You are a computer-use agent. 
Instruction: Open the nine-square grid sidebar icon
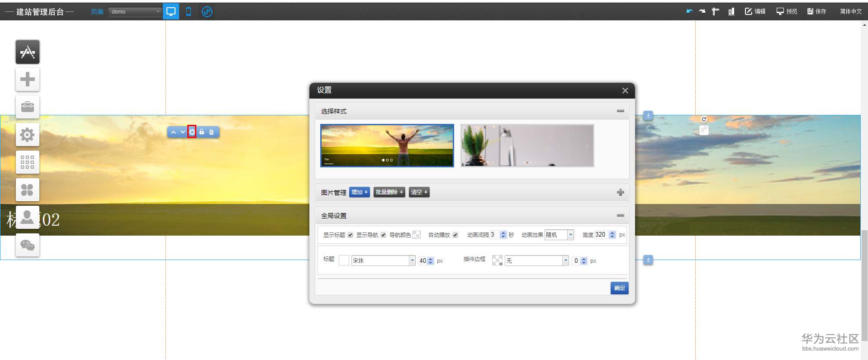(28, 162)
